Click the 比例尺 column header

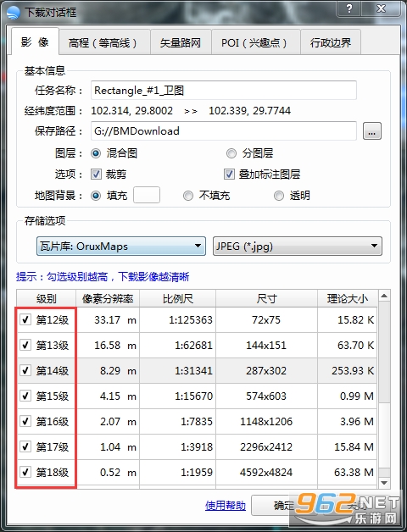point(178,298)
